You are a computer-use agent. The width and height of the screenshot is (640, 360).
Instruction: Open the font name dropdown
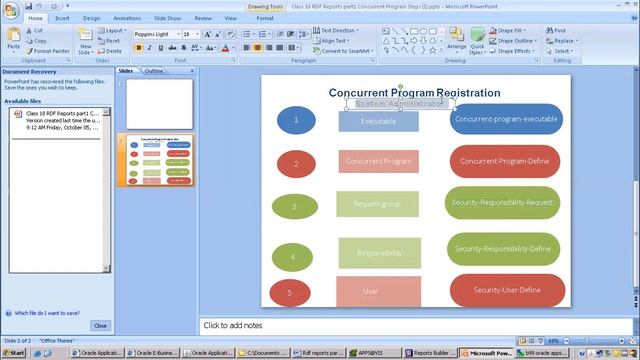point(178,34)
